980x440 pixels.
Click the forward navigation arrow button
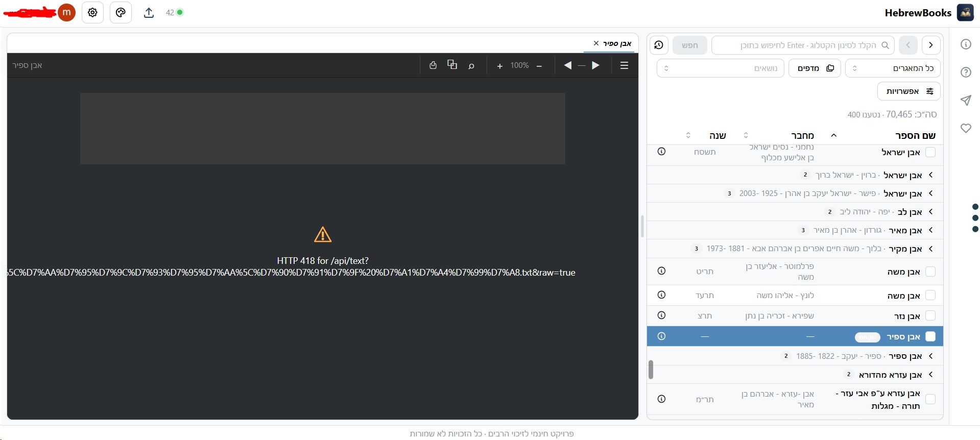click(931, 45)
